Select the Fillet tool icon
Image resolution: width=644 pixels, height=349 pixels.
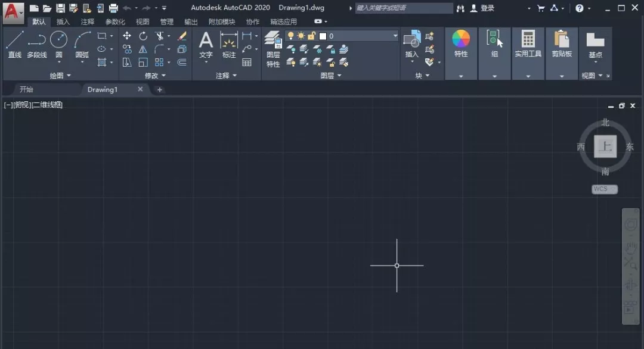(x=159, y=49)
